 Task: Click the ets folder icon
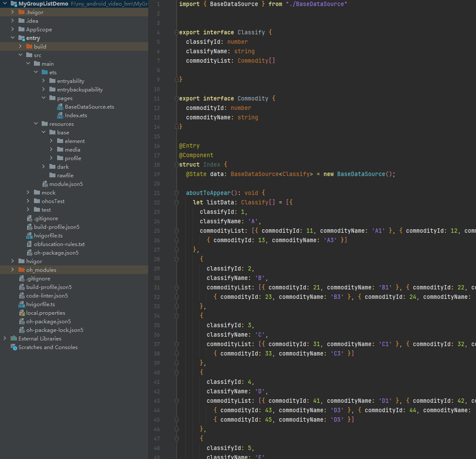(45, 72)
